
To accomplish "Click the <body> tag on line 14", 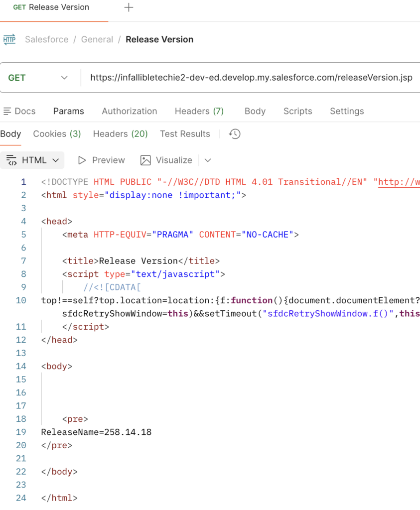I will [57, 366].
